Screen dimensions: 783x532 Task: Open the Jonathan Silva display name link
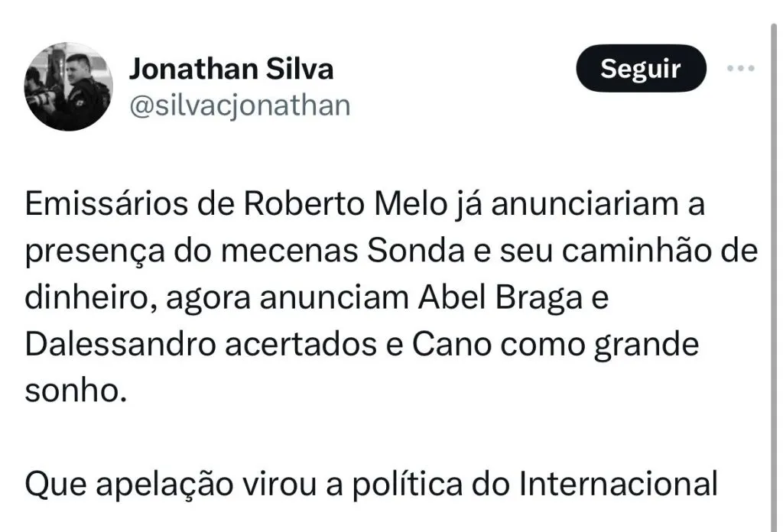click(231, 70)
